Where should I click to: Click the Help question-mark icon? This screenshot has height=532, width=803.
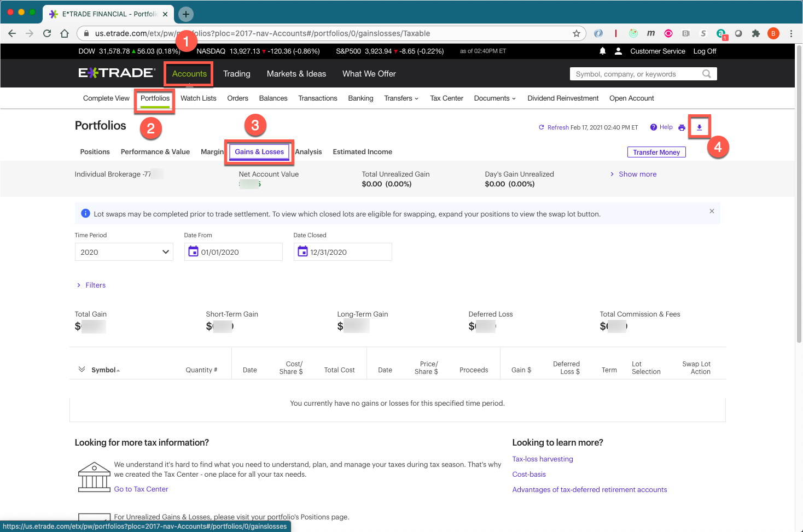[653, 127]
